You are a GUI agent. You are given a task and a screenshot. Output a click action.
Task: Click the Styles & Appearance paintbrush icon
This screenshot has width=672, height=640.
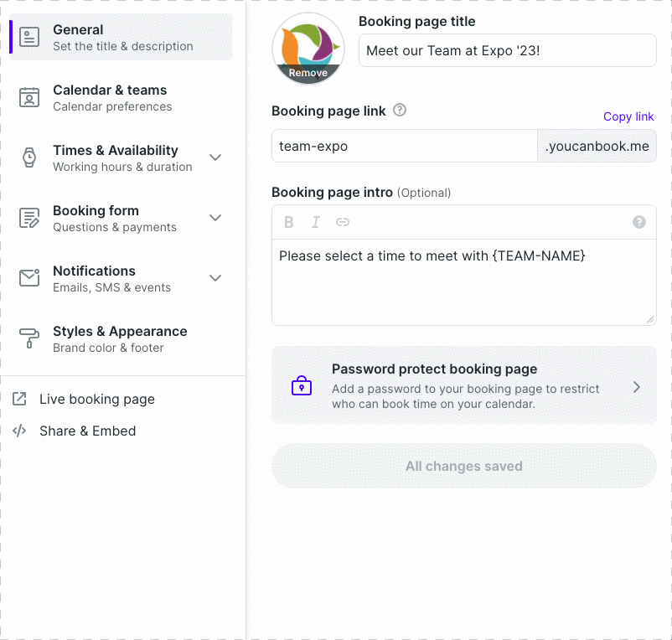pyautogui.click(x=28, y=338)
